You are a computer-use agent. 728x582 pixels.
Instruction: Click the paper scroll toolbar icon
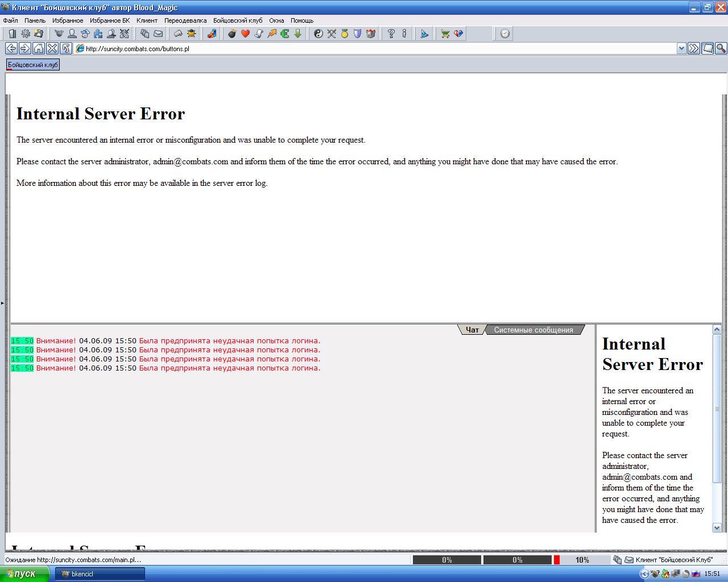258,34
